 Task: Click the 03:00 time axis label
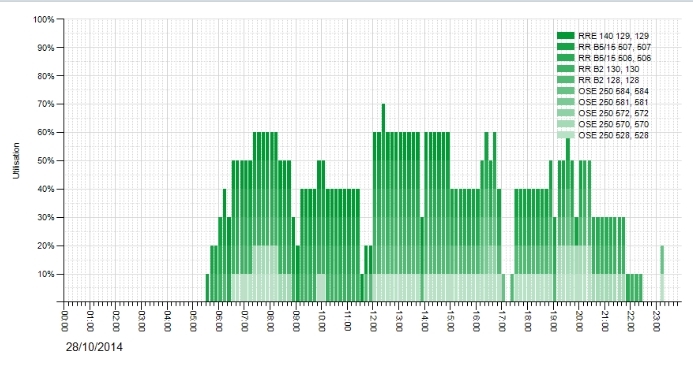pyautogui.click(x=141, y=320)
